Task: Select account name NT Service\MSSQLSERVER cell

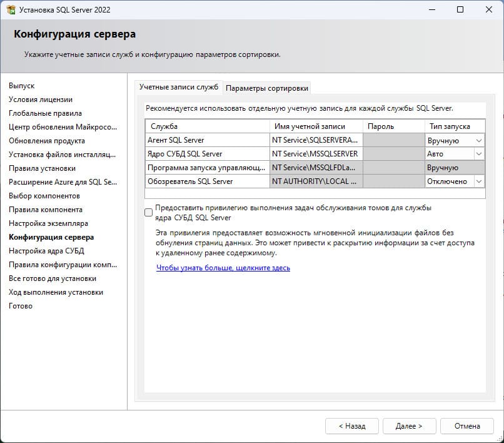Action: click(316, 154)
